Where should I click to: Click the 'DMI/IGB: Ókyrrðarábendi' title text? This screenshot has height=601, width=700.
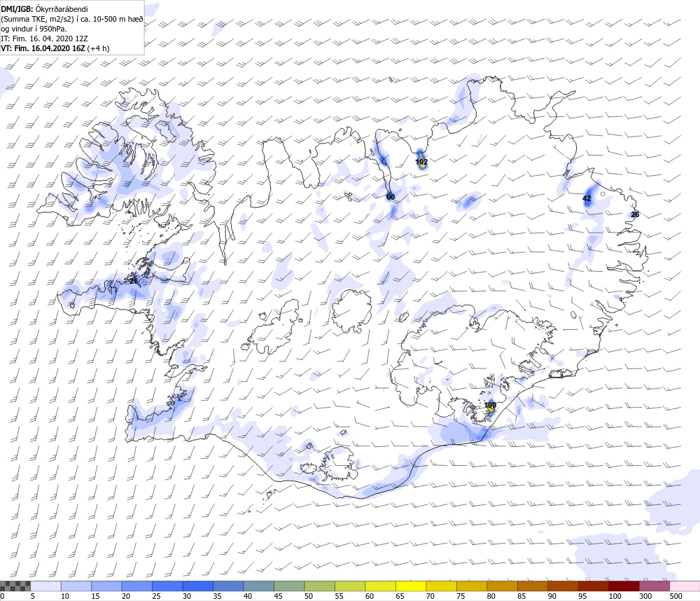tap(45, 9)
